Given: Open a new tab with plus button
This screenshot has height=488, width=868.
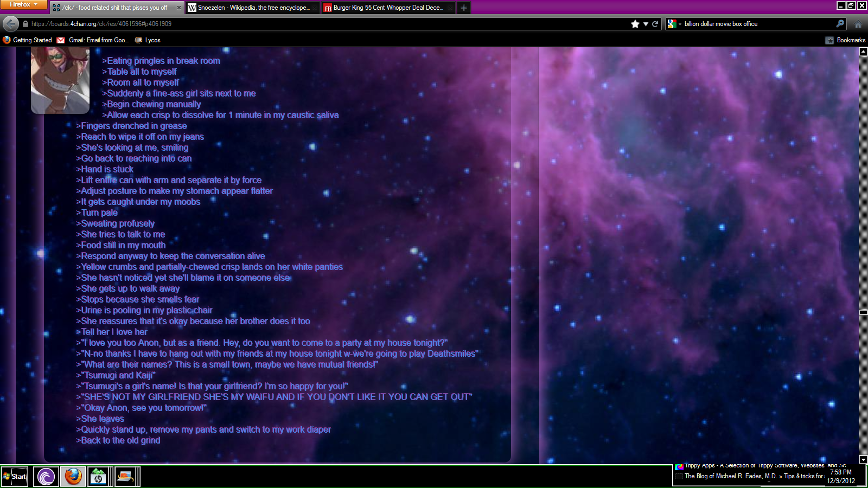Looking at the screenshot, I should click(464, 8).
